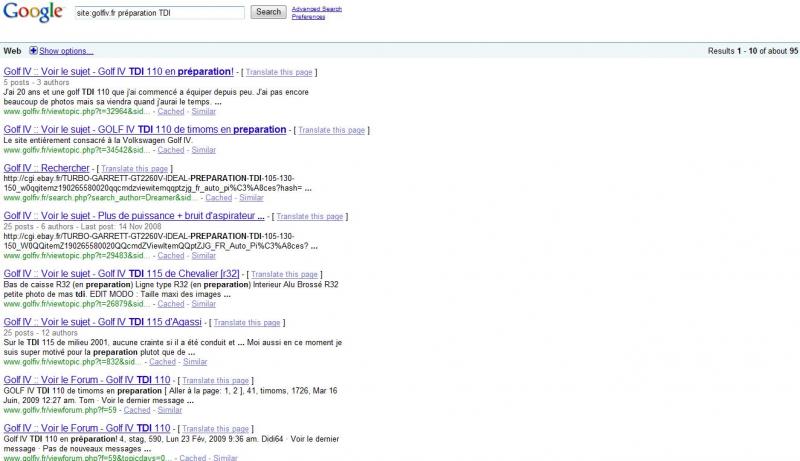Viewport: 800px width, 461px height.
Task: Click the 'Results 1 - 10 of about 95' text
Action: point(753,51)
